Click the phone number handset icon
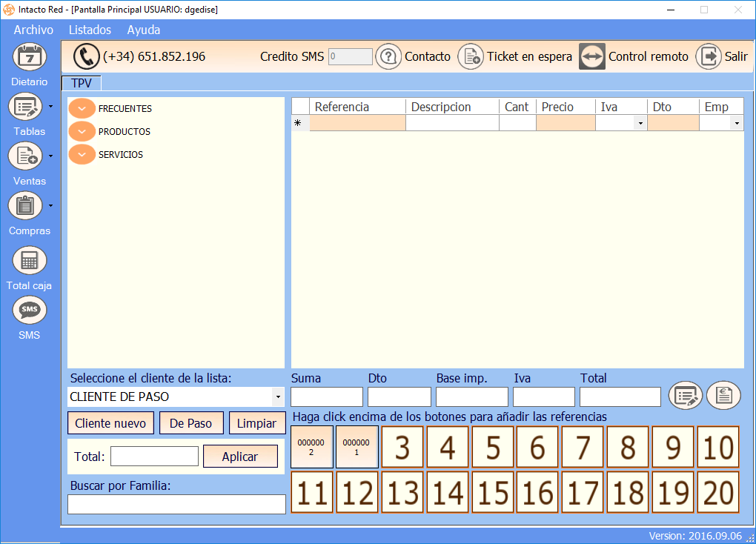This screenshot has width=756, height=544. (86, 57)
